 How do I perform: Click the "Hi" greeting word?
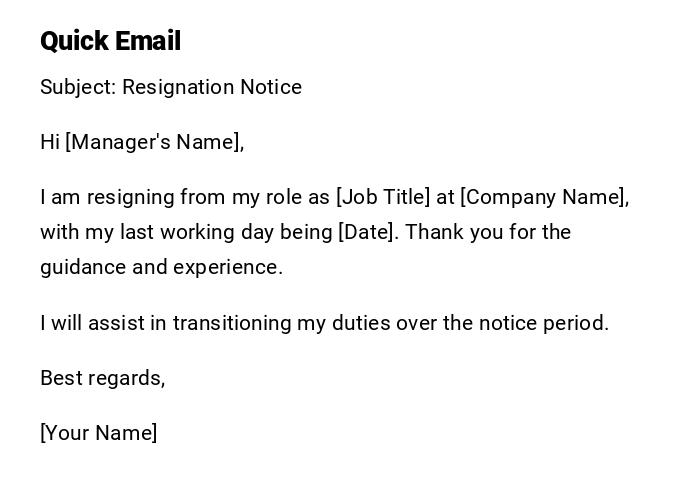point(50,142)
